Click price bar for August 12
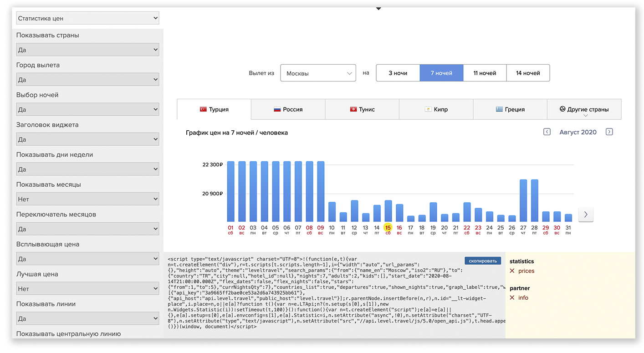The image size is (644, 353). click(x=354, y=211)
